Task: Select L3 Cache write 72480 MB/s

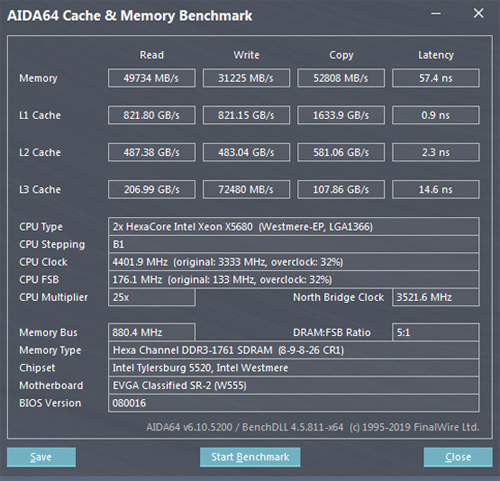Action: point(246,189)
